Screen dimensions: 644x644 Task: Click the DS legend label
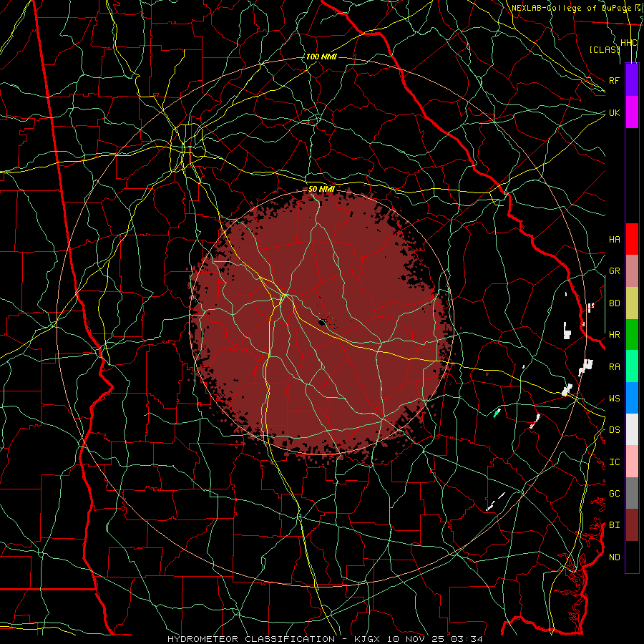coord(614,429)
